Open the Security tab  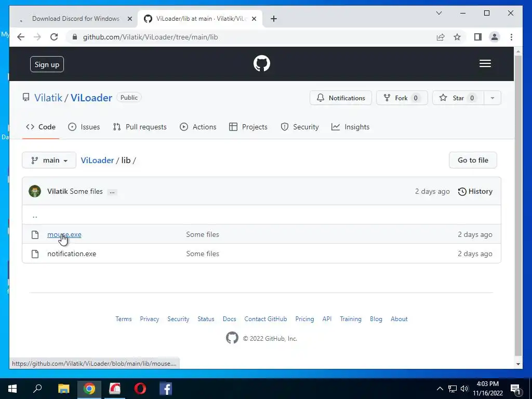click(x=300, y=127)
